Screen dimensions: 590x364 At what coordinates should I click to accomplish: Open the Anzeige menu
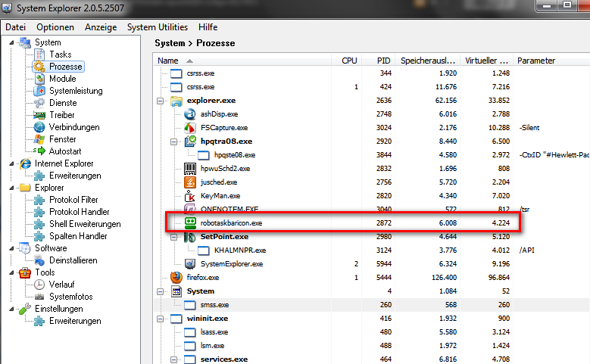pyautogui.click(x=101, y=27)
